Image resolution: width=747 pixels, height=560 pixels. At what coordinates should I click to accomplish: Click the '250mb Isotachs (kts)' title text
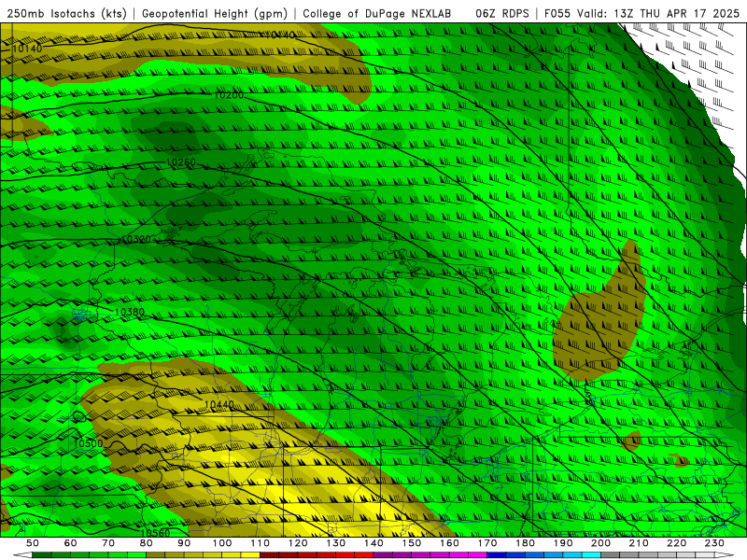coord(66,14)
